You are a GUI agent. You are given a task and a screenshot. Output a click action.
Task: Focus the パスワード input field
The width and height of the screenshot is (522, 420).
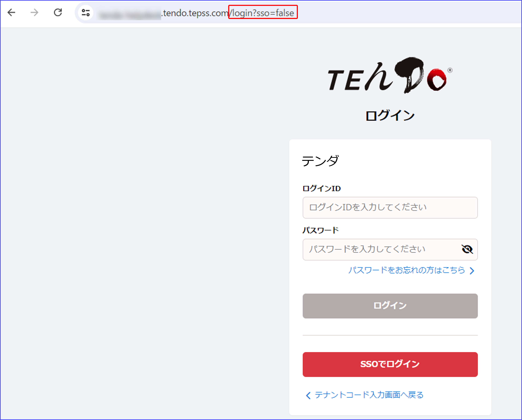tap(390, 249)
